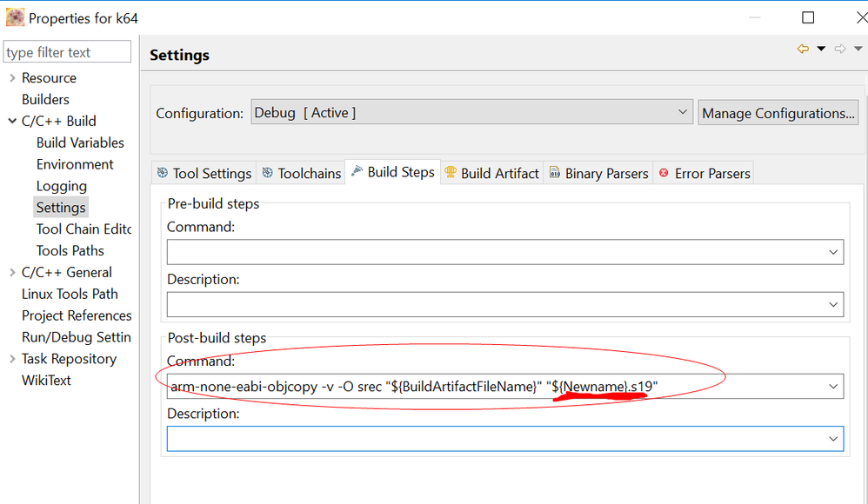This screenshot has width=868, height=504.
Task: Open the Configuration dropdown
Action: tap(471, 112)
